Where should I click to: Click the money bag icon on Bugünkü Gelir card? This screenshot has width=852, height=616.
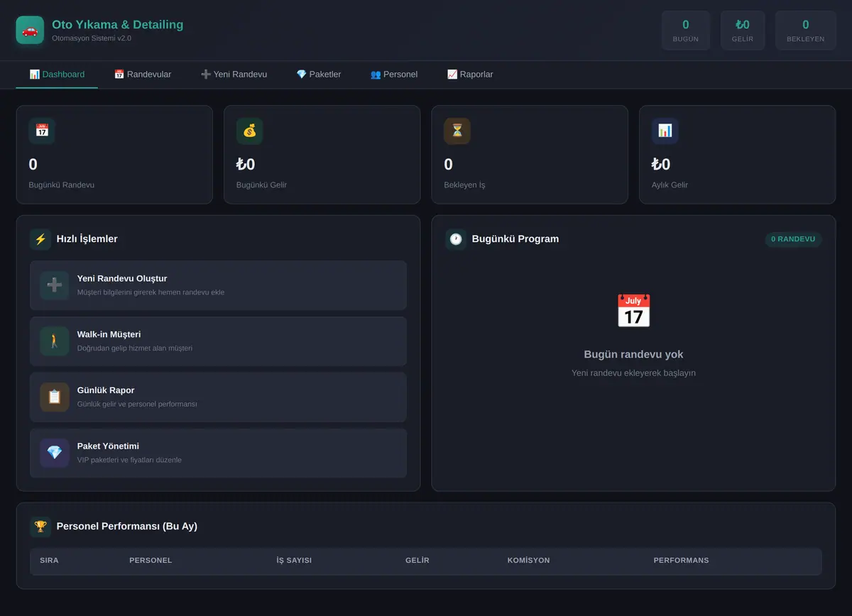[250, 131]
